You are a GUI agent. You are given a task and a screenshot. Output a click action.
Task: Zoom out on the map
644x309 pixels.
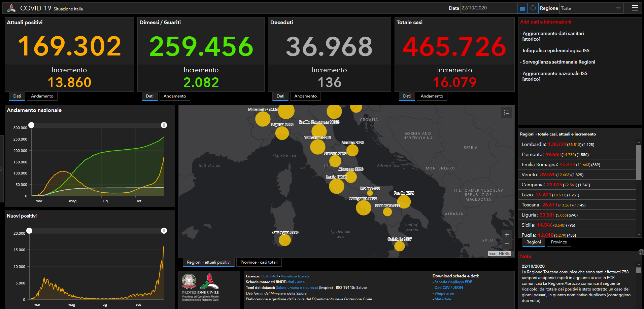click(x=507, y=244)
